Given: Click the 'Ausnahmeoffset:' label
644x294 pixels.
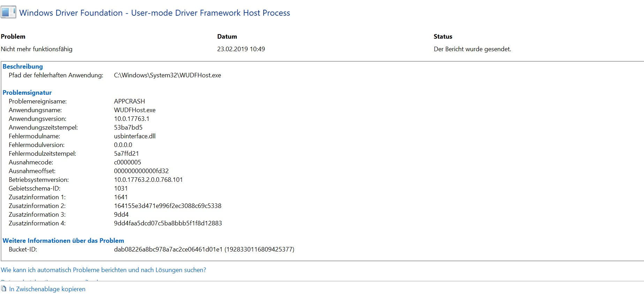Looking at the screenshot, I should (32, 171).
